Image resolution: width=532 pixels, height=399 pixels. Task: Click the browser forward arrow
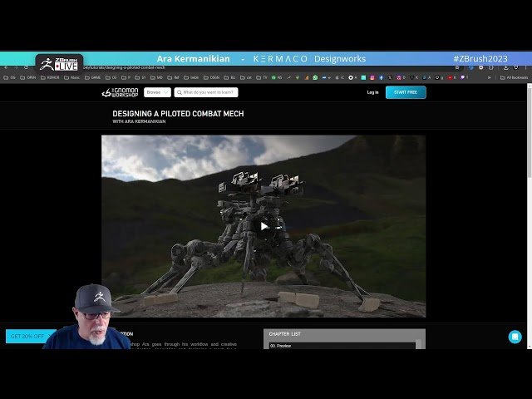16,67
